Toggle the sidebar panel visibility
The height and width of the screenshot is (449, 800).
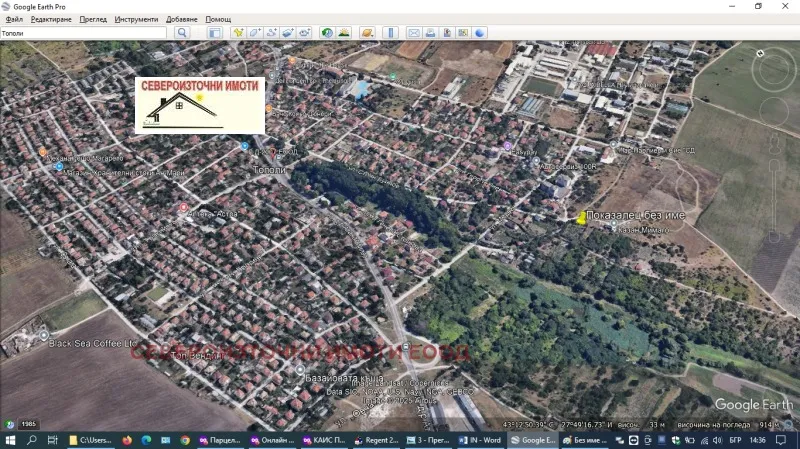coord(214,33)
